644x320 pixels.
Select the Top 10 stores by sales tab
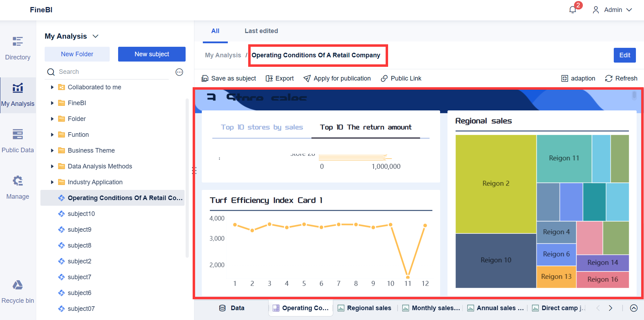pyautogui.click(x=262, y=127)
